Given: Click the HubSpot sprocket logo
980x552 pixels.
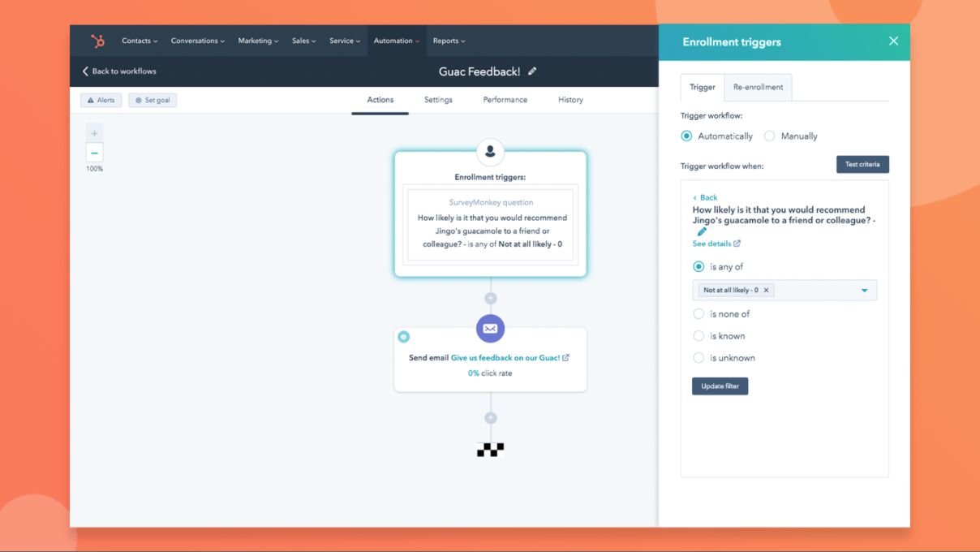Looking at the screenshot, I should point(97,41).
